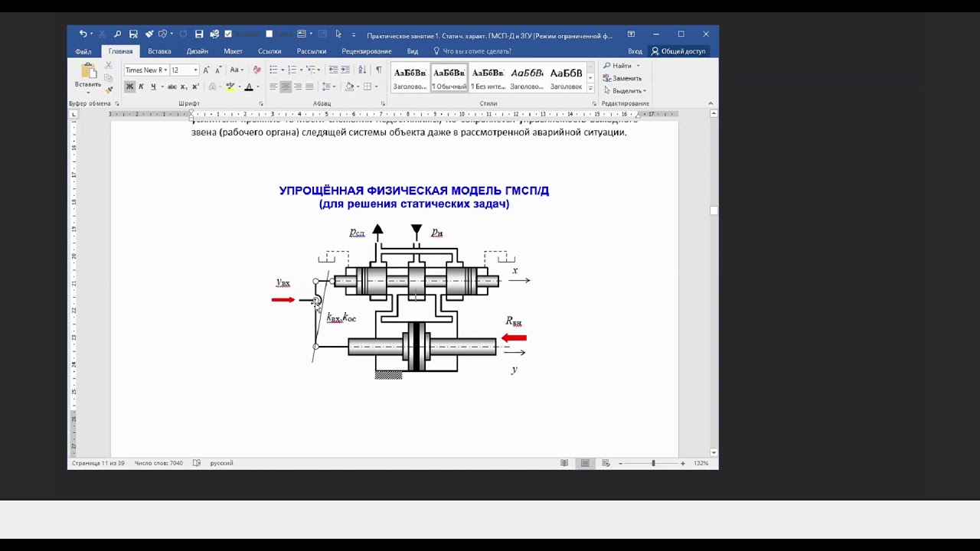Open Выделить selection menu
980x551 pixels.
pos(625,90)
